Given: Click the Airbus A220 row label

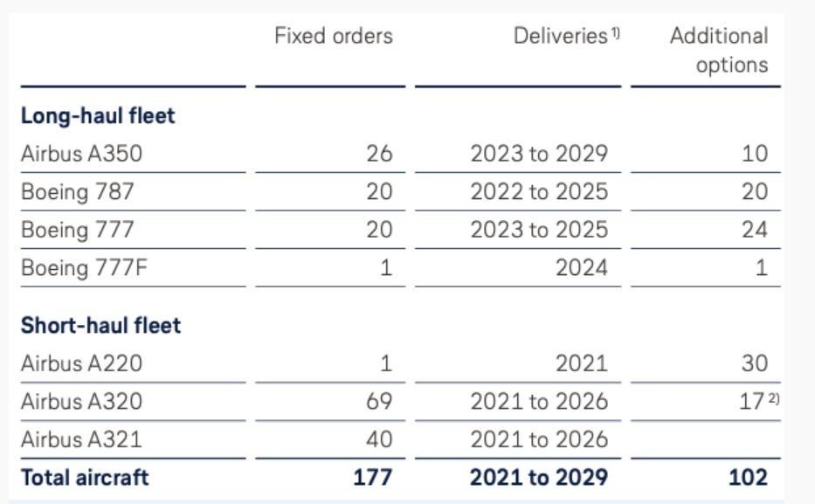Looking at the screenshot, I should [x=81, y=363].
